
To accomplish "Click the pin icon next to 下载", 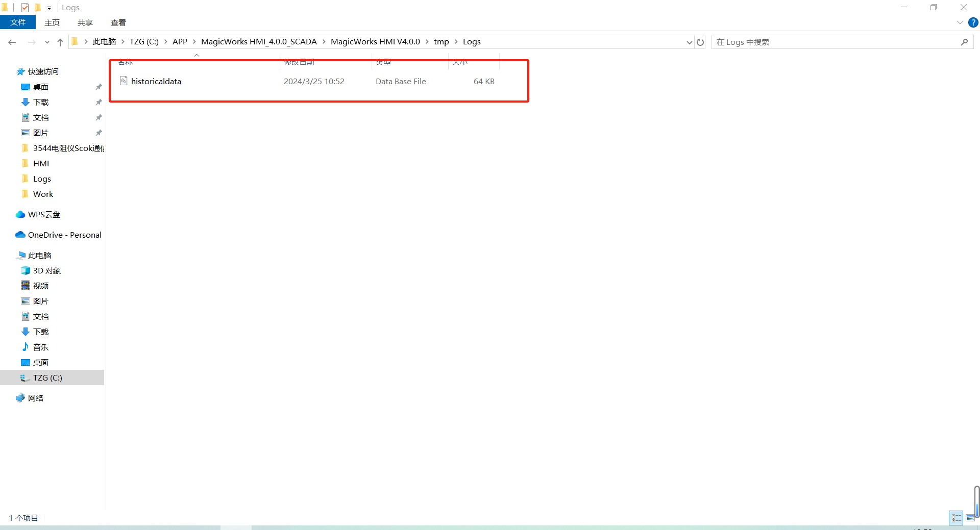I will [x=99, y=103].
